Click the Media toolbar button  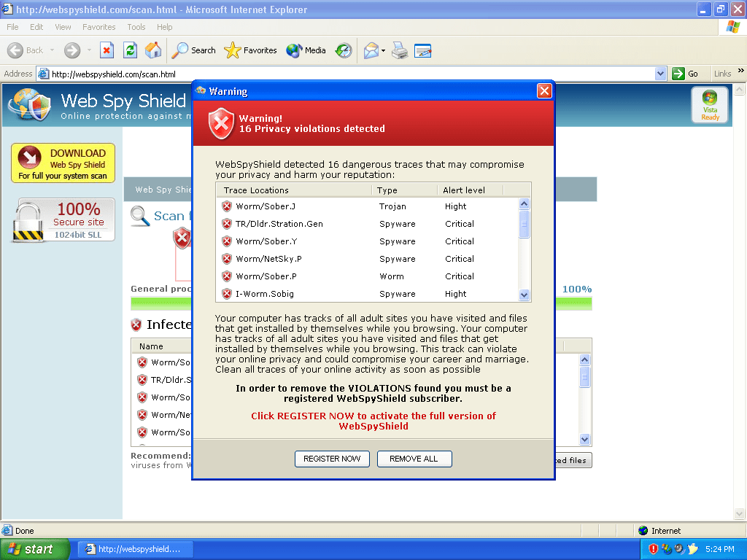click(x=306, y=50)
